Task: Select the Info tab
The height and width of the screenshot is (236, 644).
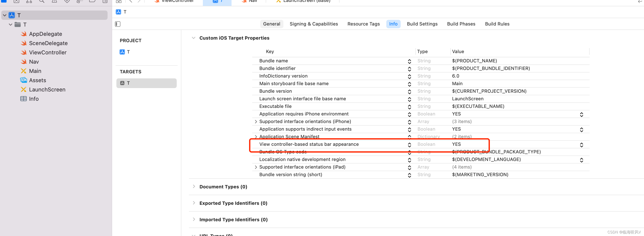Action: (393, 24)
